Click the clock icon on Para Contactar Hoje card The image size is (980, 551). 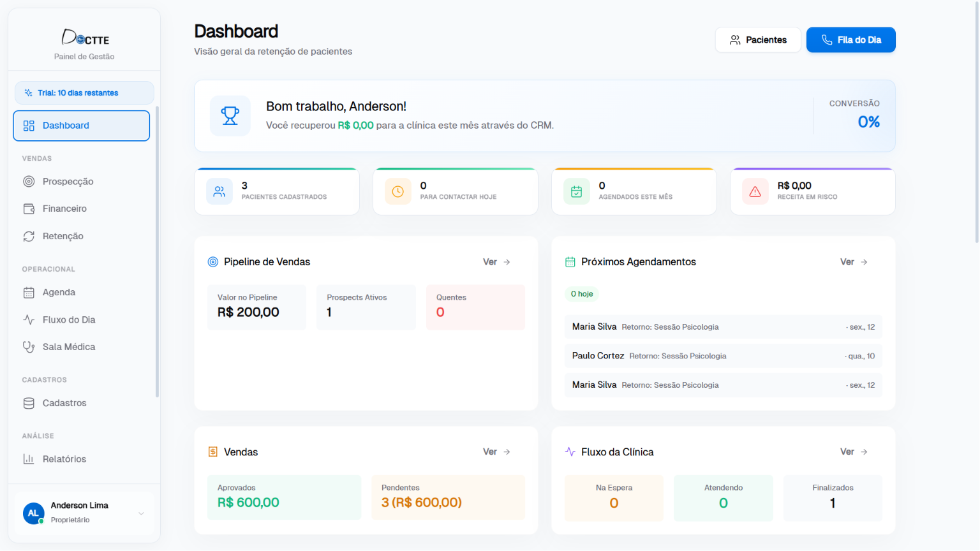[398, 191]
